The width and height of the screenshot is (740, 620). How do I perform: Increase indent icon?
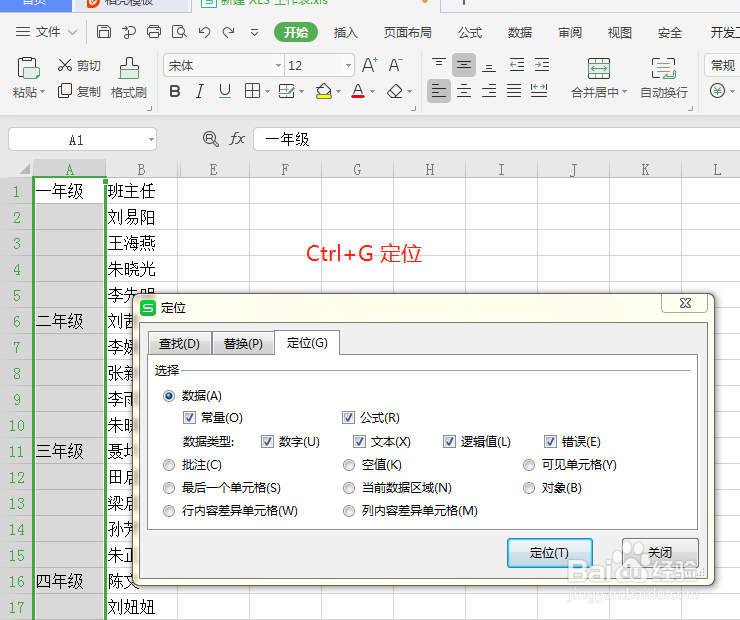pos(542,65)
